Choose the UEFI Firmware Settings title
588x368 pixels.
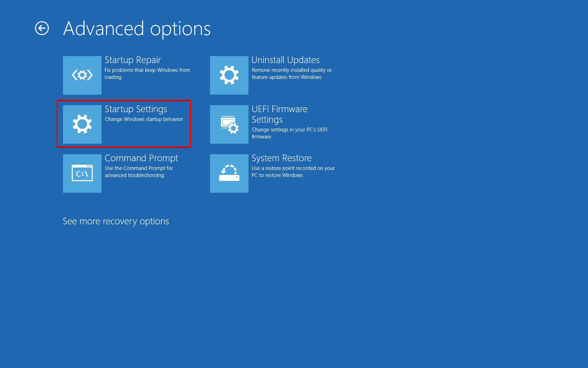tap(280, 114)
